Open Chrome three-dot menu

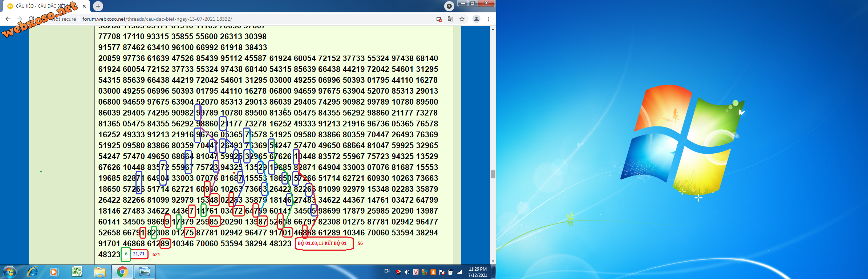tap(488, 19)
